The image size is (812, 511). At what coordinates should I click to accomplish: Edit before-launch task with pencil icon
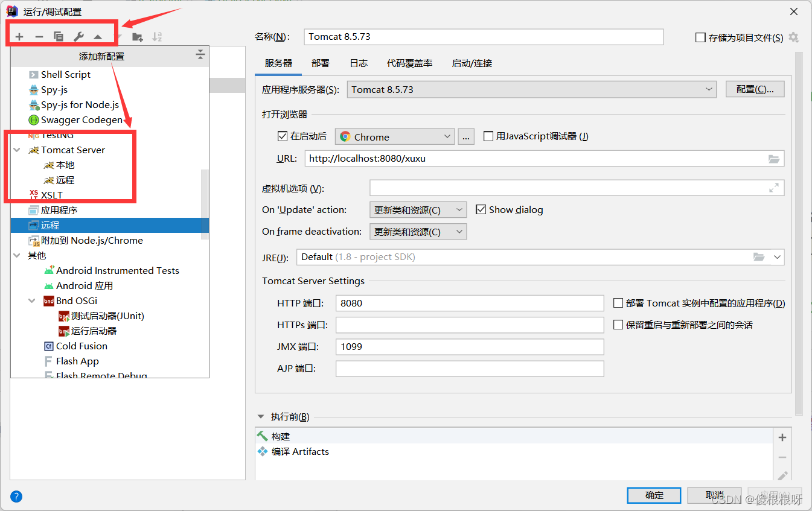(782, 475)
